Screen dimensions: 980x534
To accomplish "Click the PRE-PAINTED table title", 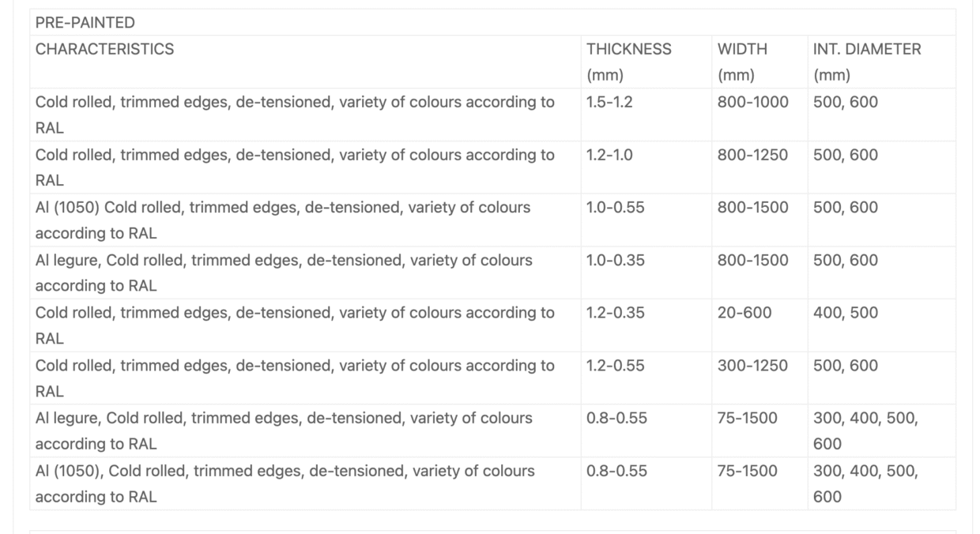I will pyautogui.click(x=85, y=23).
